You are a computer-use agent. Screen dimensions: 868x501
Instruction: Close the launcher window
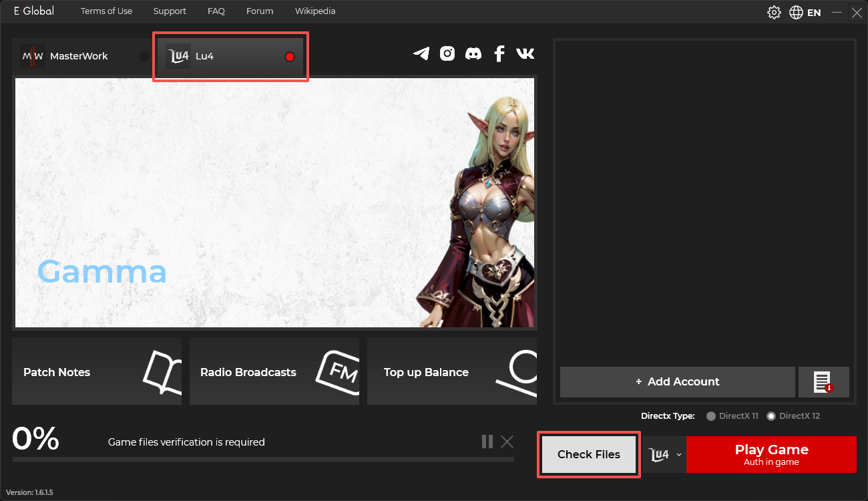(857, 12)
